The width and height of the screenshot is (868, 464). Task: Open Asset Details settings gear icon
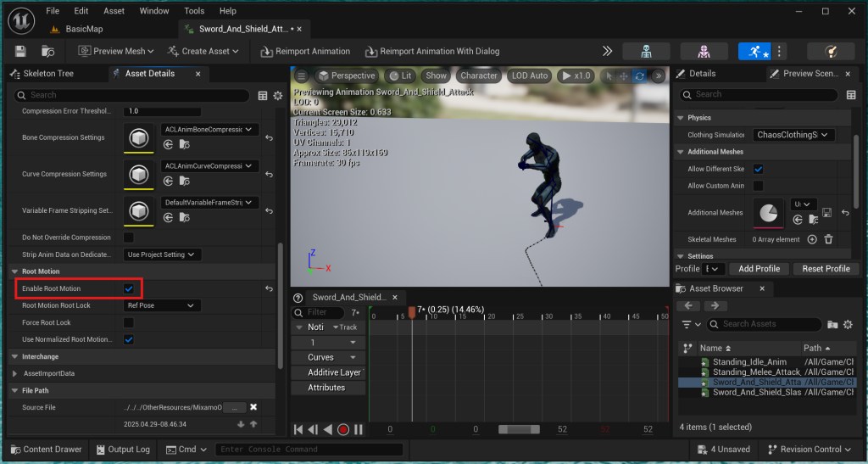[x=278, y=96]
